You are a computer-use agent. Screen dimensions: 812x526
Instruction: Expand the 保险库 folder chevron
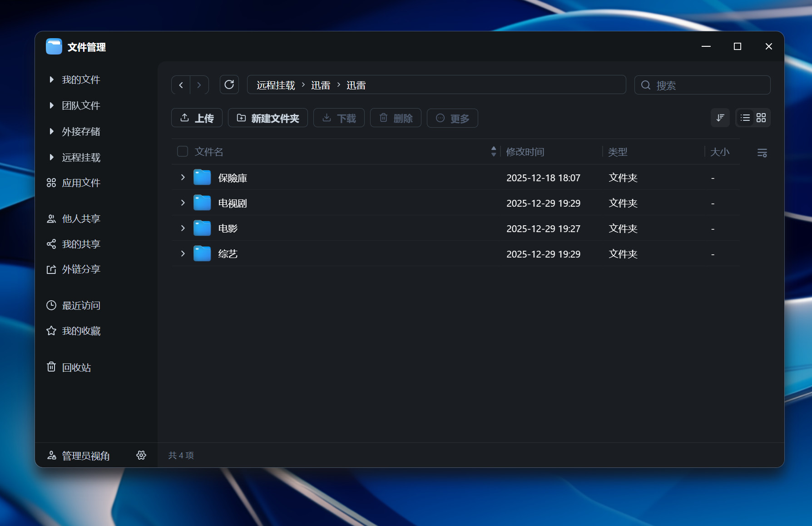[x=183, y=177]
